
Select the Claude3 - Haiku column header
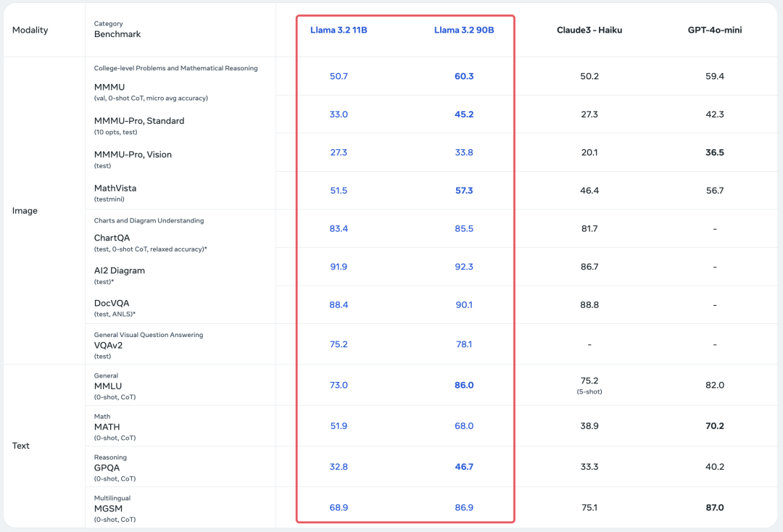point(589,30)
